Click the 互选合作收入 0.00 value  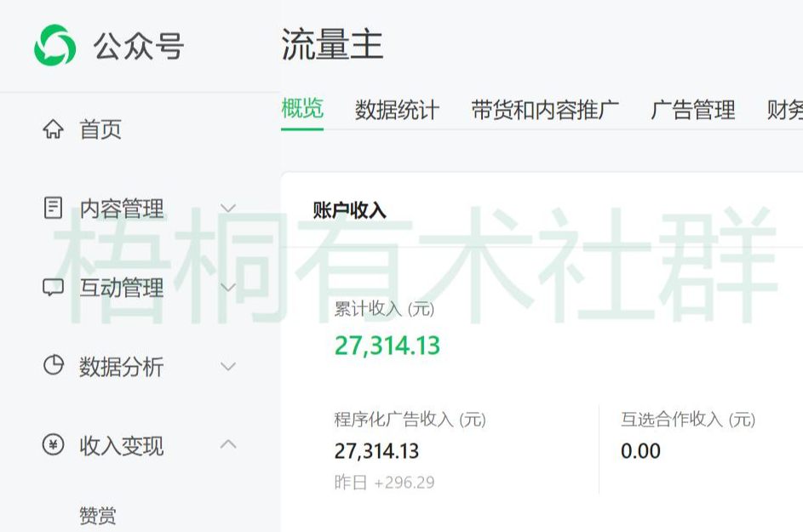click(x=640, y=451)
